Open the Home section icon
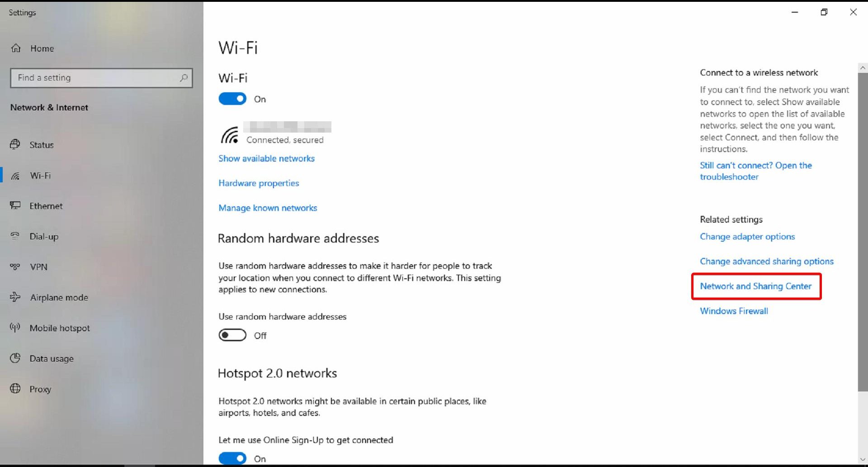The image size is (868, 467). click(16, 48)
